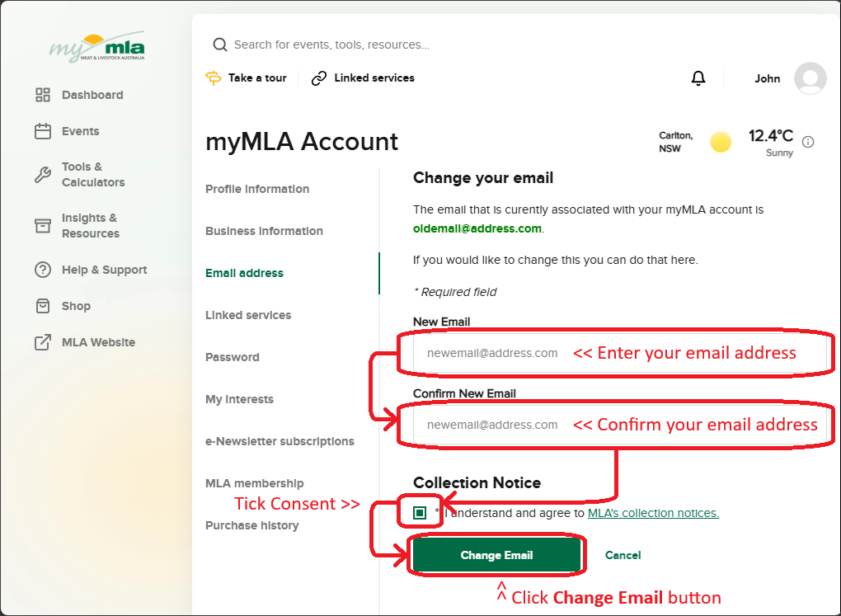Viewport: 841px width, 616px height.
Task: Click the search magnifier icon
Action: tap(220, 45)
